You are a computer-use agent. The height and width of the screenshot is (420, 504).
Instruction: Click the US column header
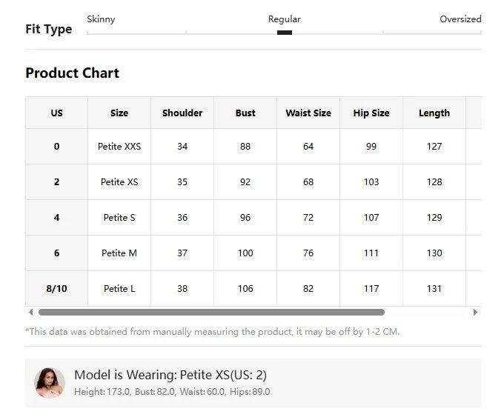(56, 113)
